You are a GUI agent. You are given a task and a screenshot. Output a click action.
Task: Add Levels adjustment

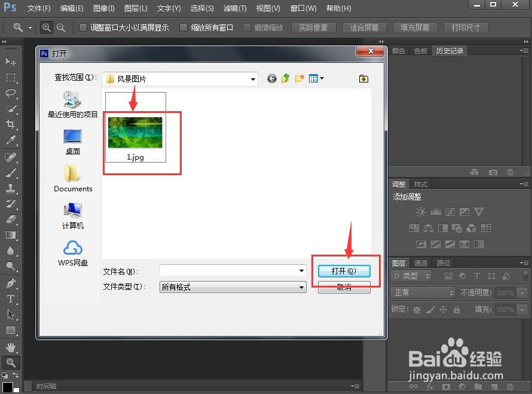click(435, 212)
